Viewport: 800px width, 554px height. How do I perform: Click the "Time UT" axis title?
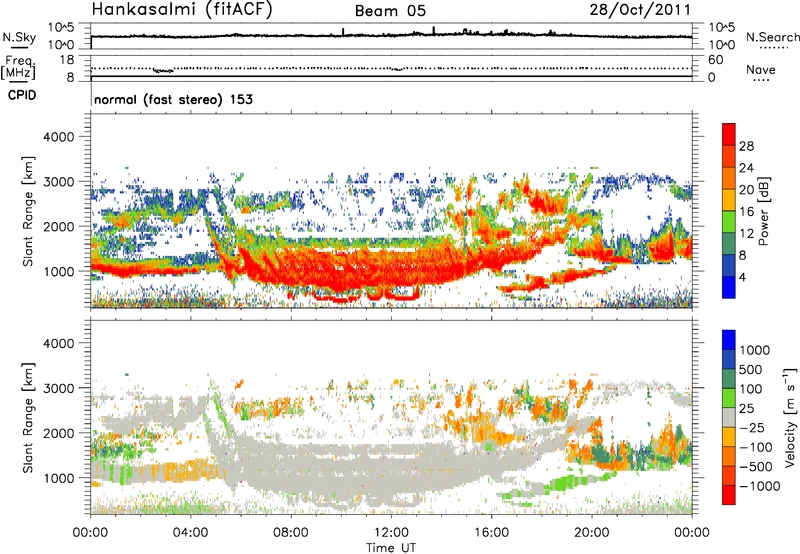[x=391, y=548]
